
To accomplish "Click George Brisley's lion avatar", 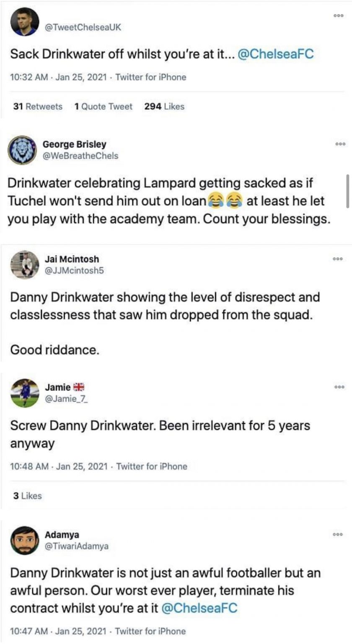I will (24, 150).
